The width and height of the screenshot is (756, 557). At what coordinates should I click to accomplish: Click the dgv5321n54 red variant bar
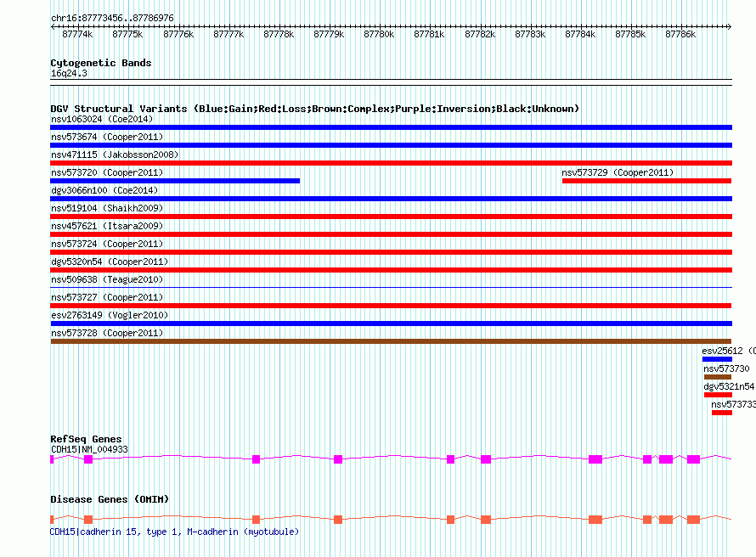click(718, 395)
